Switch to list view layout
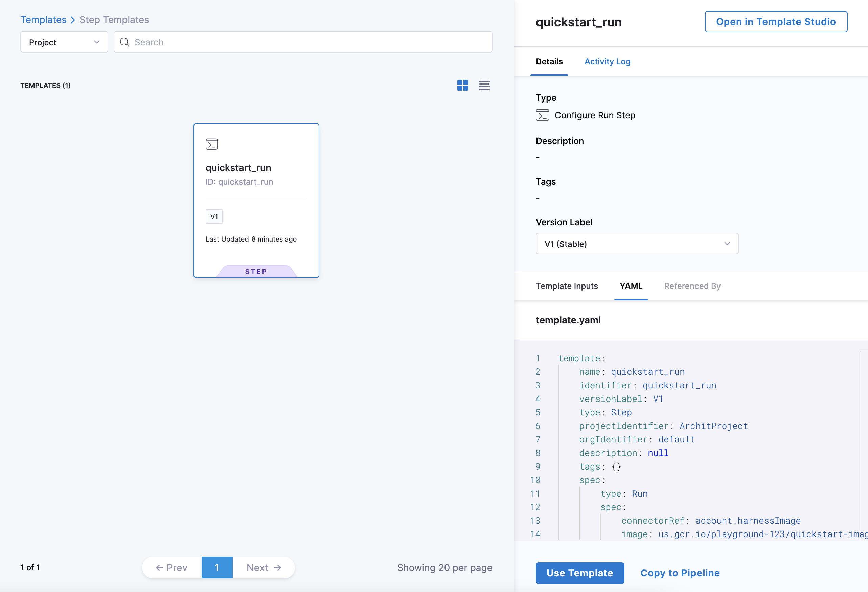This screenshot has width=868, height=592. tap(484, 85)
